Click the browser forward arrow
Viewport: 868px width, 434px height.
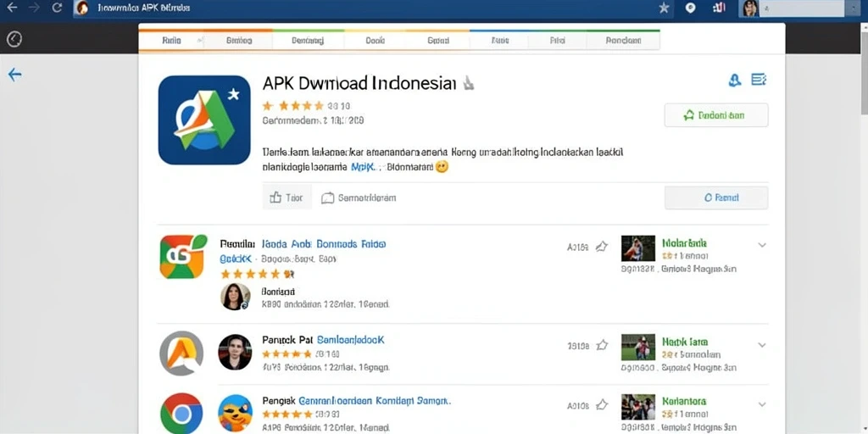[x=34, y=8]
